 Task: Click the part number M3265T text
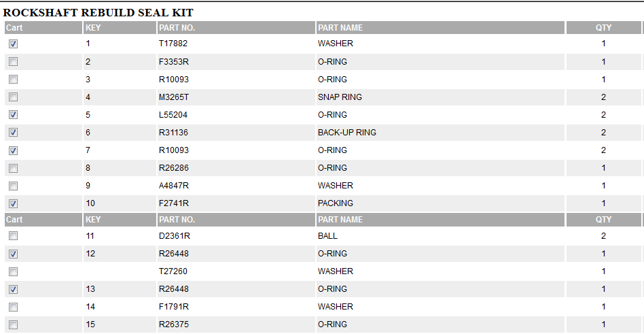175,97
